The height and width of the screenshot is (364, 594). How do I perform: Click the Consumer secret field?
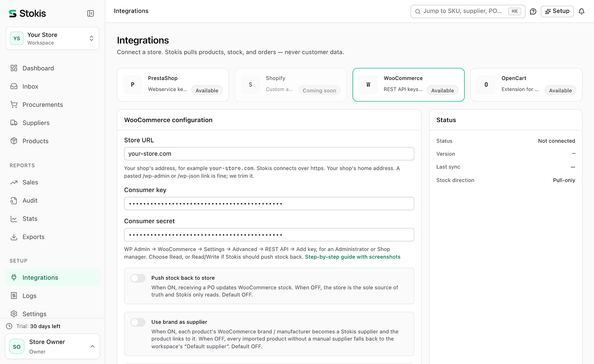[x=269, y=235]
